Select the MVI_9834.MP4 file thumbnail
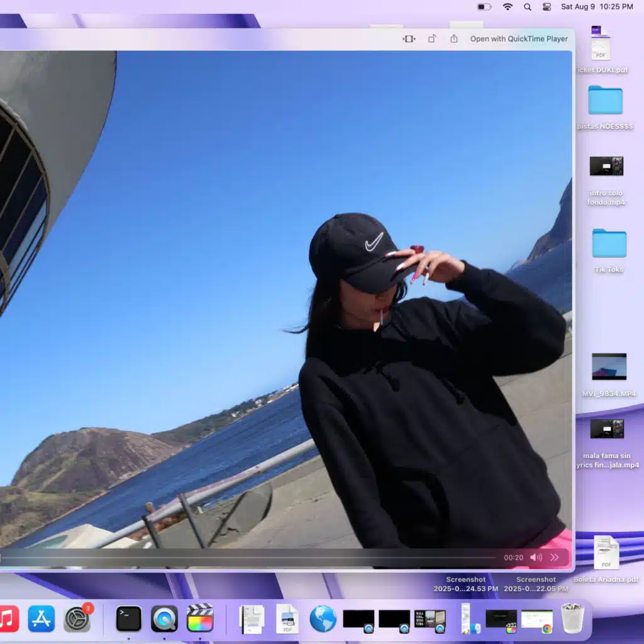This screenshot has height=644, width=644. (609, 367)
